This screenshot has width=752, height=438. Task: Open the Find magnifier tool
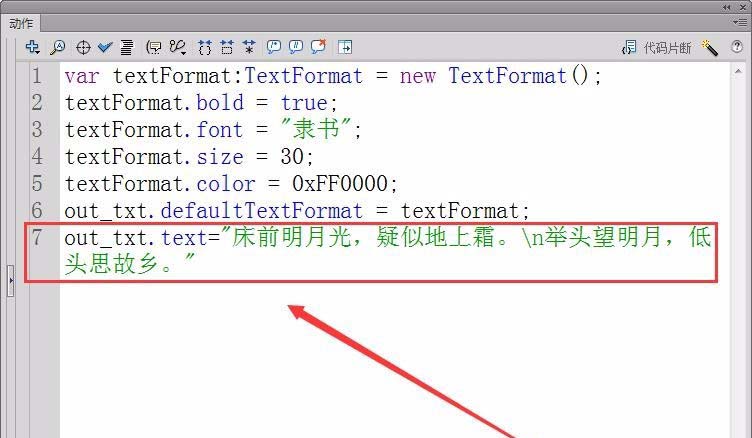(58, 47)
